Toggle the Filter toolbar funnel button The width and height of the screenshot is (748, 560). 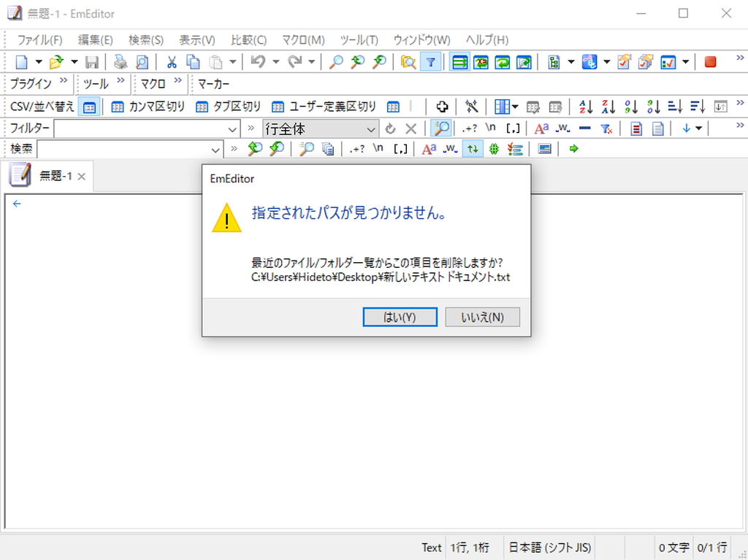coord(430,62)
